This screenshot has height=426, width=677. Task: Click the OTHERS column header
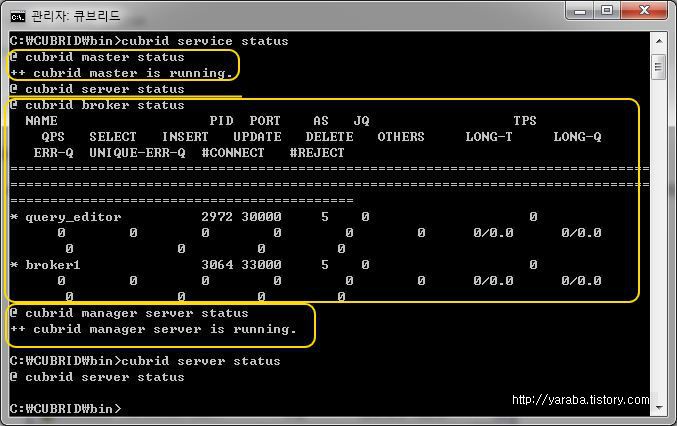point(401,137)
